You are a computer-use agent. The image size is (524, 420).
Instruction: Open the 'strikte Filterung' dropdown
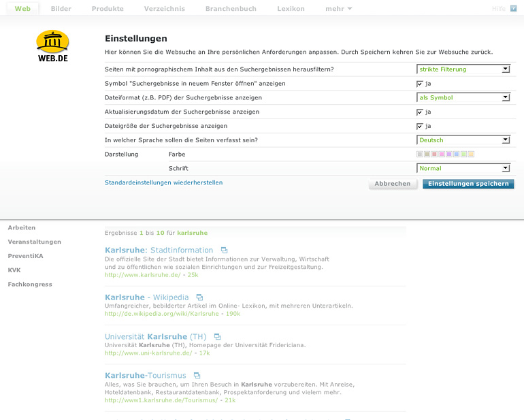click(x=463, y=69)
